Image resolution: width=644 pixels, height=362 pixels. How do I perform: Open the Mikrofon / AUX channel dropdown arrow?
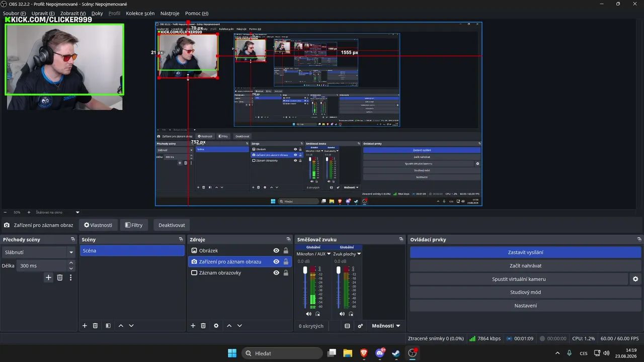pyautogui.click(x=329, y=254)
